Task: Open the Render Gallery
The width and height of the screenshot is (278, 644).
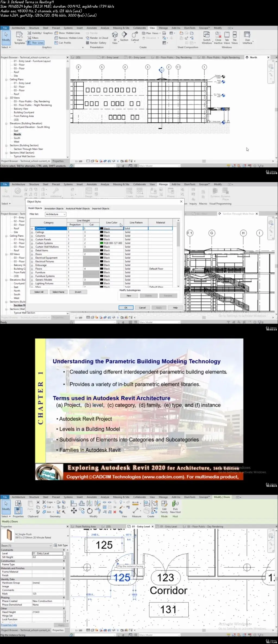Action: click(x=96, y=43)
